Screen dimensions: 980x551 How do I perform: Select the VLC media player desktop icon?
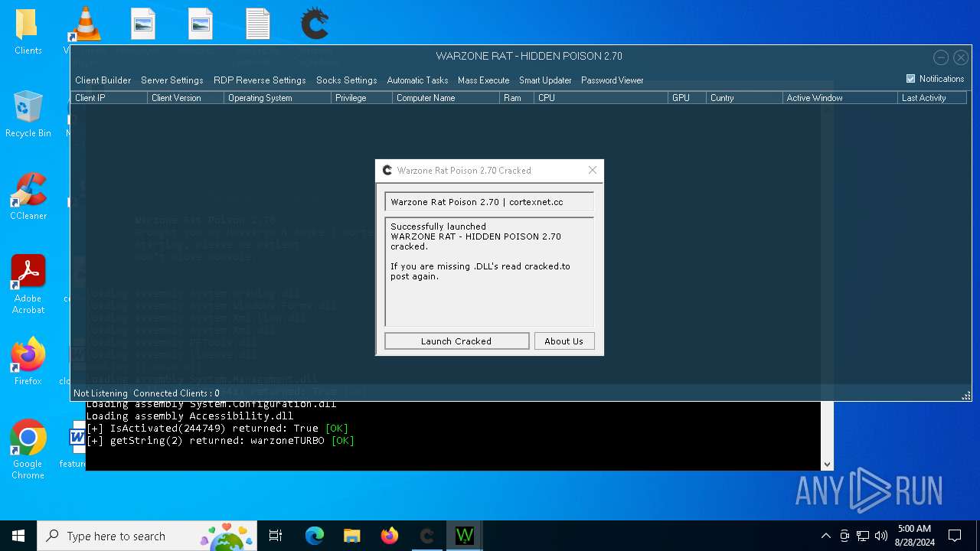[85, 25]
